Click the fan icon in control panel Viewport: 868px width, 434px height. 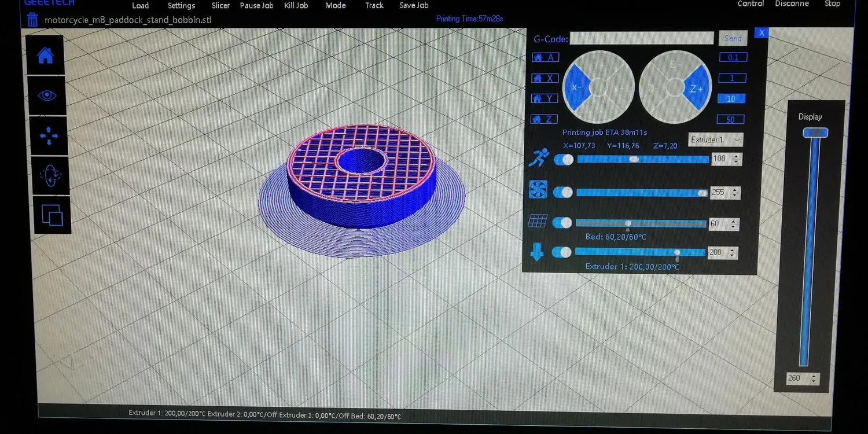pos(538,190)
